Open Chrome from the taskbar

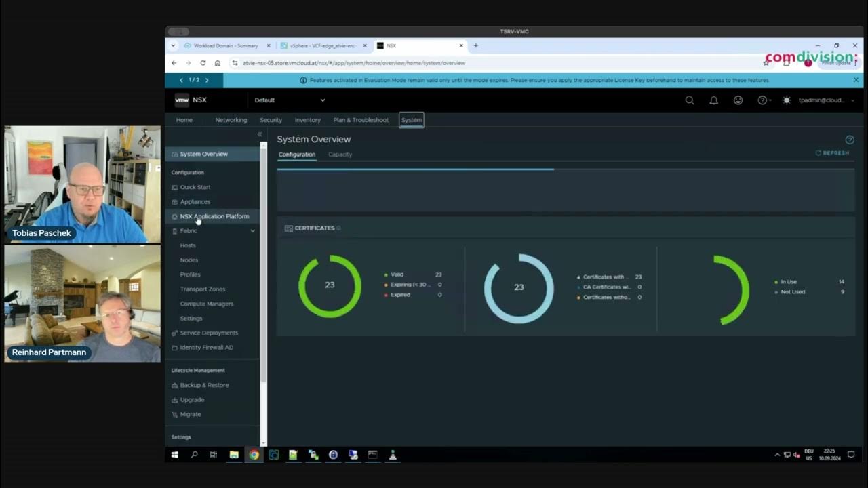254,455
